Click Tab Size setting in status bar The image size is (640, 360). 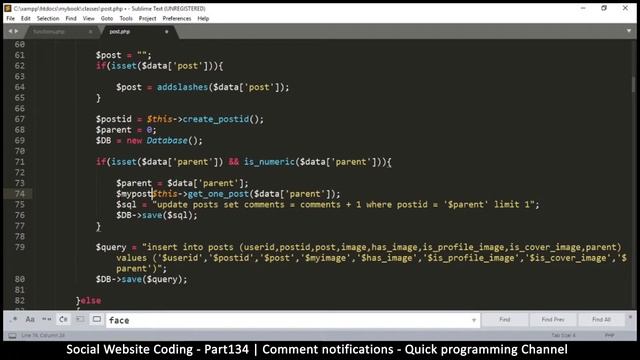click(563, 335)
